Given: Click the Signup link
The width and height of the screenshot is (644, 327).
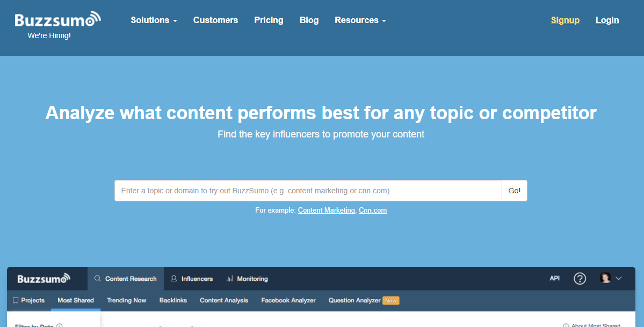Looking at the screenshot, I should pos(565,20).
